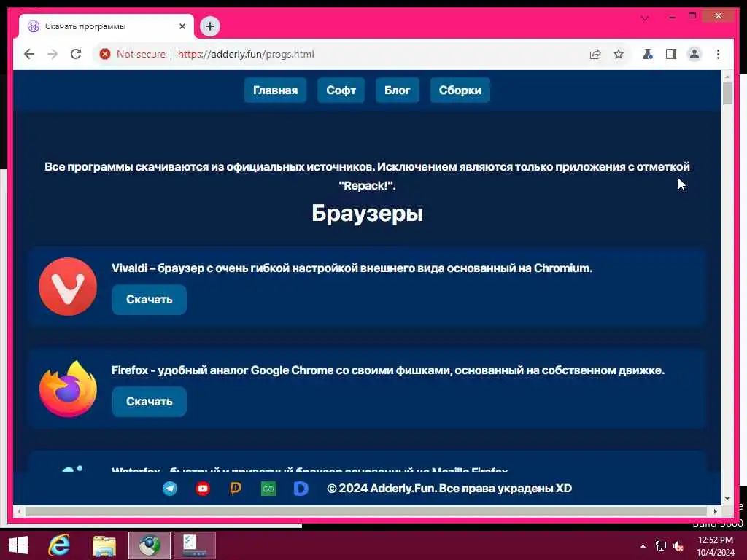Toggle the browser side panel
The image size is (747, 560).
[671, 54]
